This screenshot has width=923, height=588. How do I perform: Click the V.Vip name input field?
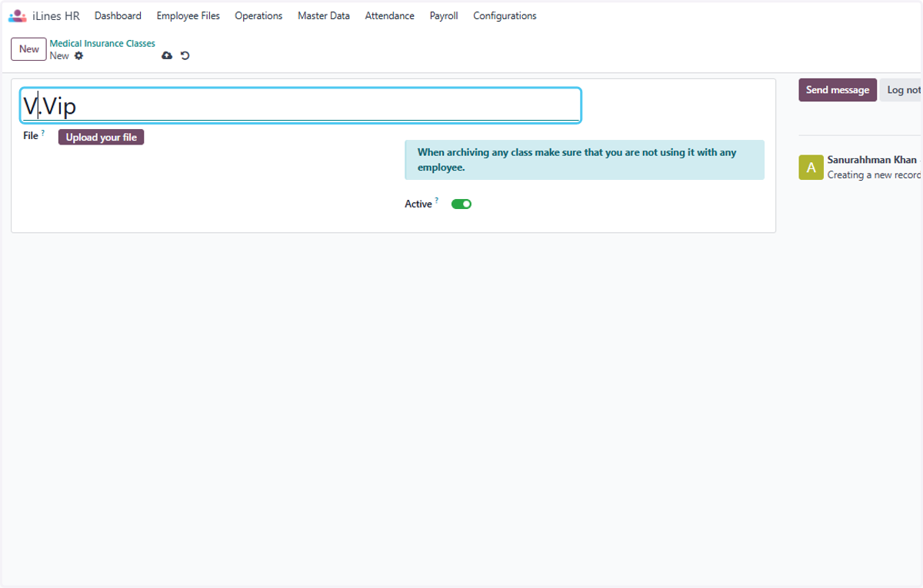click(300, 105)
